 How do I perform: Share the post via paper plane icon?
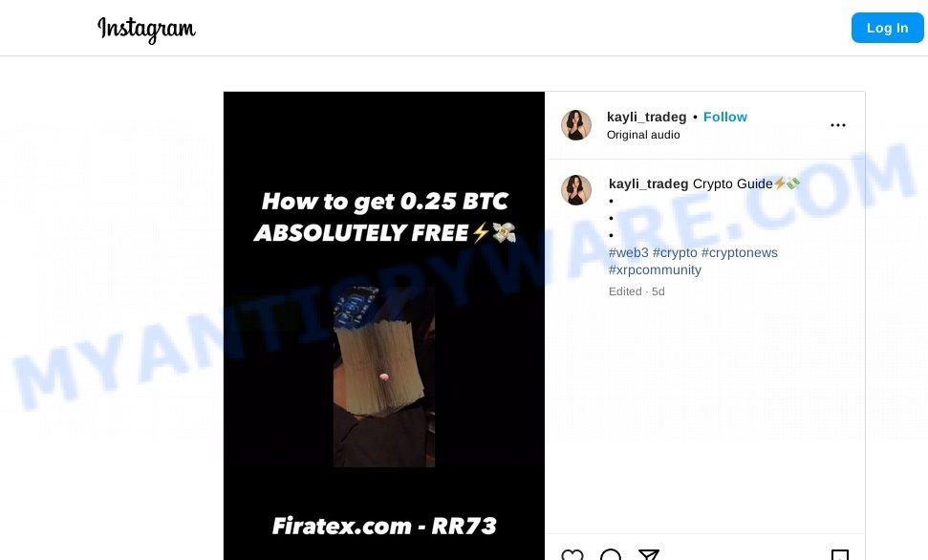(649, 555)
